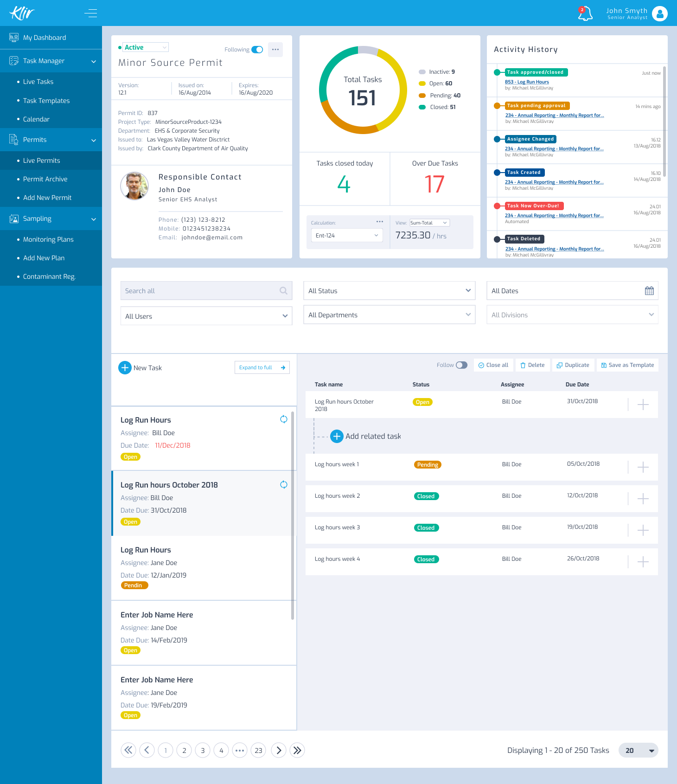Click the Klir logo
Image resolution: width=677 pixels, height=784 pixels.
click(x=22, y=13)
